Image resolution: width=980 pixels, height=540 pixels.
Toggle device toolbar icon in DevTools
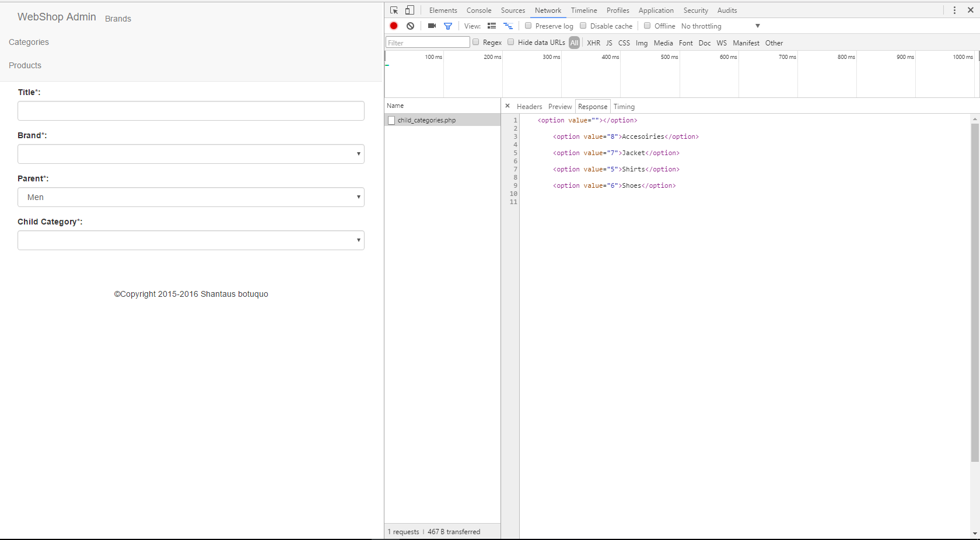coord(410,10)
